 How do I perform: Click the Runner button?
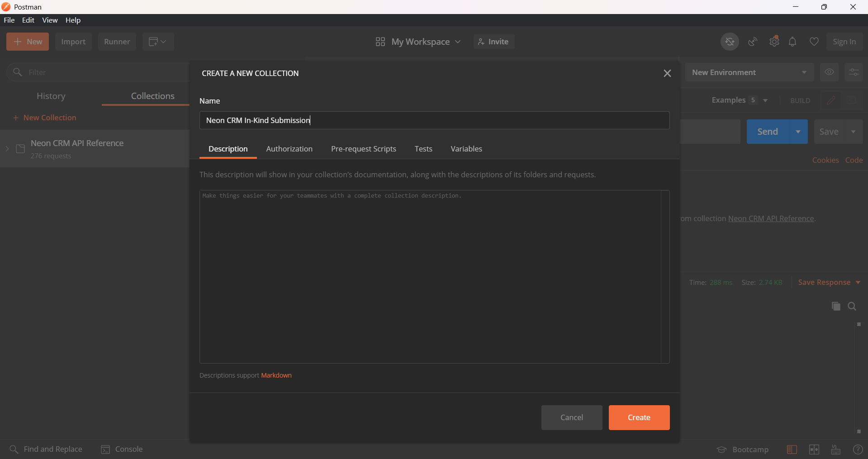tap(117, 42)
